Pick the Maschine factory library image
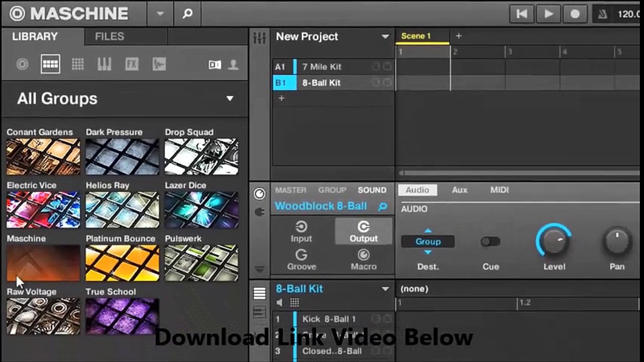This screenshot has width=644, height=362. pyautogui.click(x=43, y=263)
